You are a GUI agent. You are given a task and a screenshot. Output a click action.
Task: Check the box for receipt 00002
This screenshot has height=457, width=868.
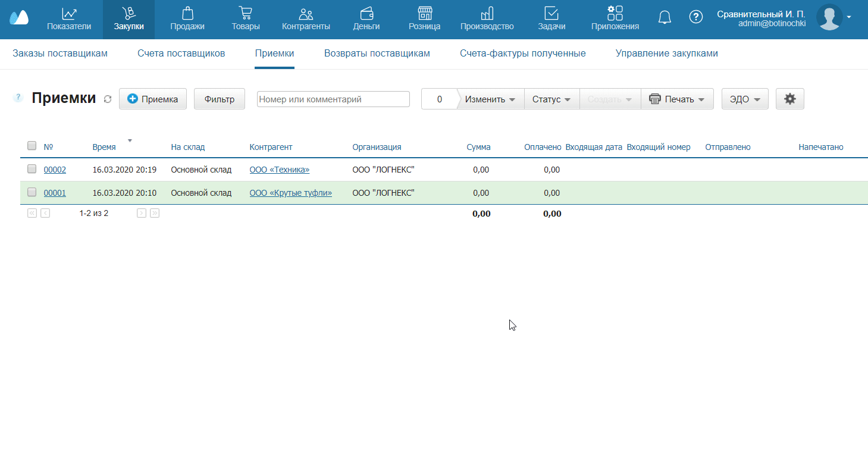tap(32, 169)
